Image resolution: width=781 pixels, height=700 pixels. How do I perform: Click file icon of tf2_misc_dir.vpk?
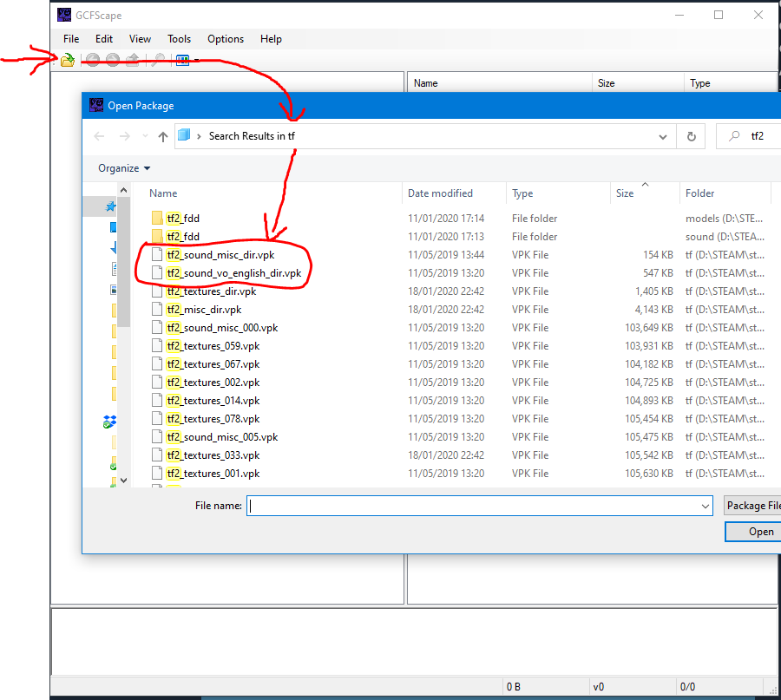157,309
